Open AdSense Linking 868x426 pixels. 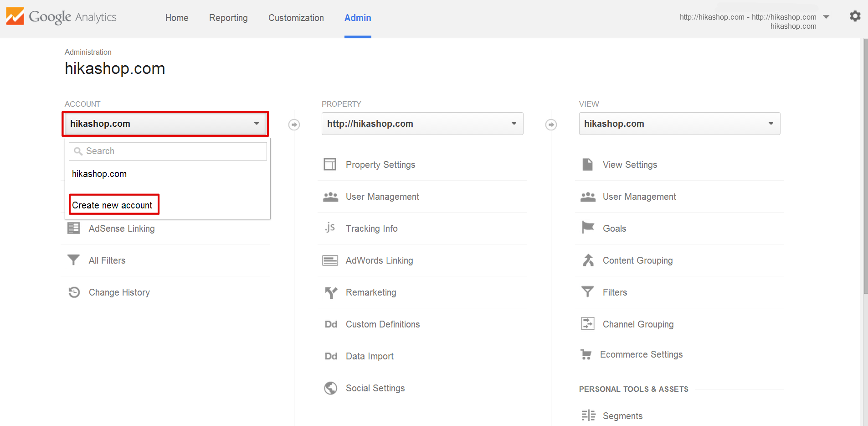pyautogui.click(x=122, y=229)
